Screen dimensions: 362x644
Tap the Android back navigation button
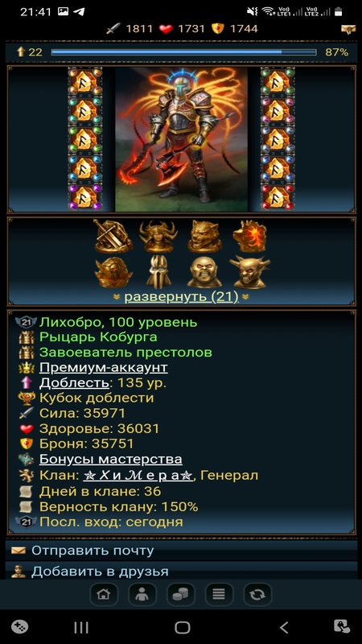click(284, 627)
